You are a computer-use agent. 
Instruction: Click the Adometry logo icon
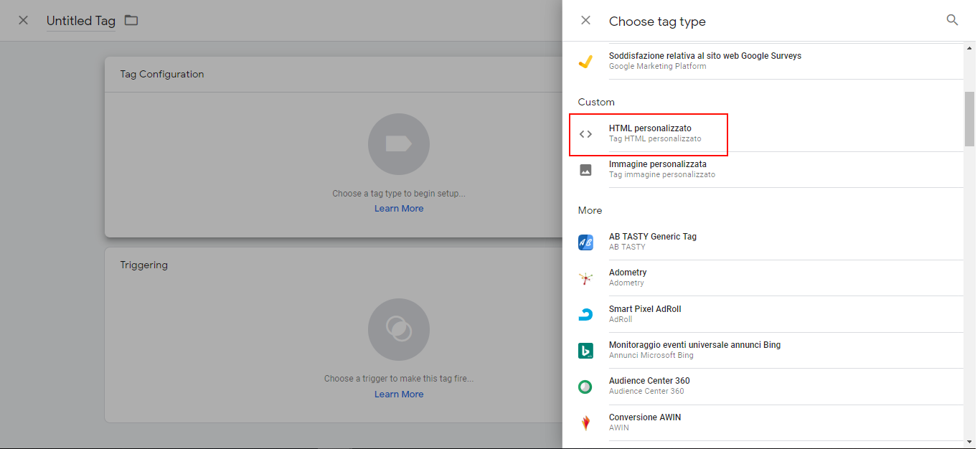tap(585, 278)
